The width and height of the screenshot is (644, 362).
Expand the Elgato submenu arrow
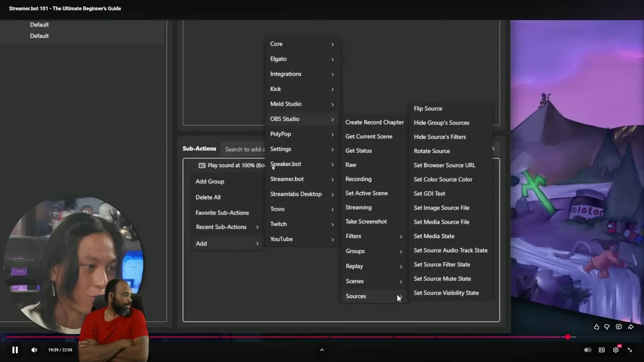(x=333, y=59)
